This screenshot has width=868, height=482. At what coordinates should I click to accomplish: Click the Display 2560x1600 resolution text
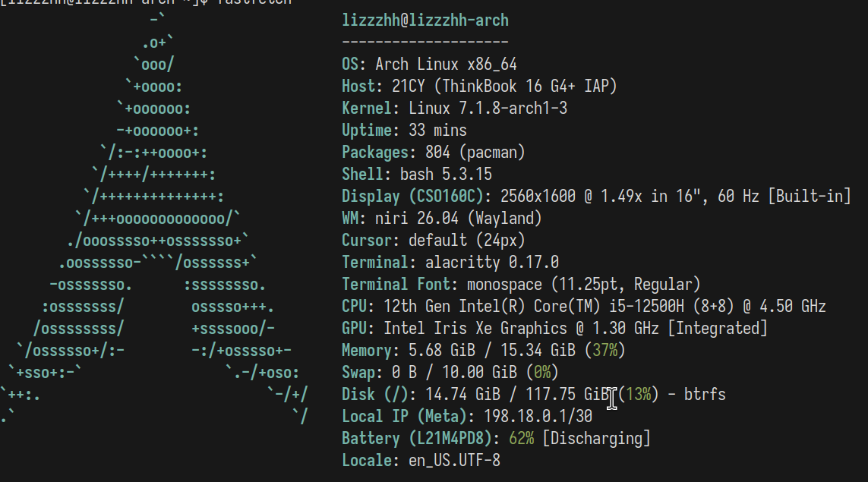(x=538, y=197)
